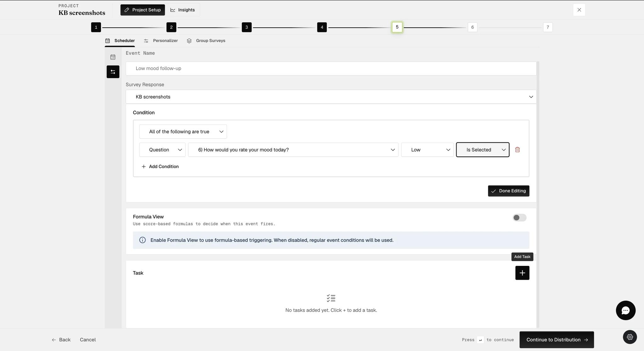Toggle the Formula View switch
The width and height of the screenshot is (644, 351).
pyautogui.click(x=519, y=217)
